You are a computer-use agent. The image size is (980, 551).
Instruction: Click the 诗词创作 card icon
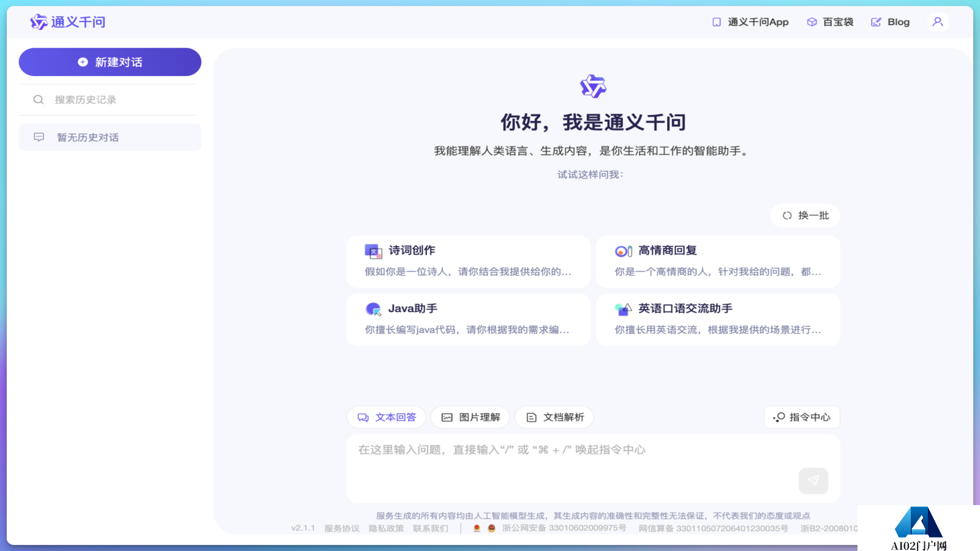374,251
